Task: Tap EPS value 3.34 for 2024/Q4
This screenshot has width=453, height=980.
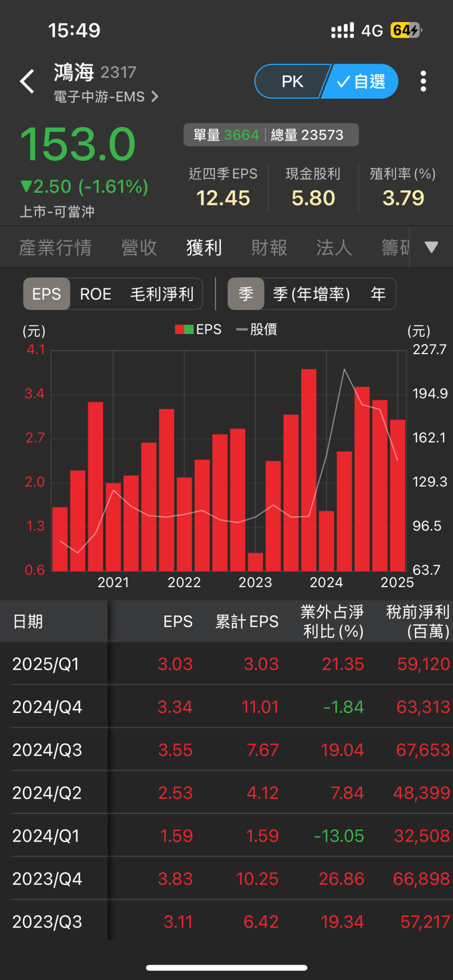Action: tap(175, 707)
